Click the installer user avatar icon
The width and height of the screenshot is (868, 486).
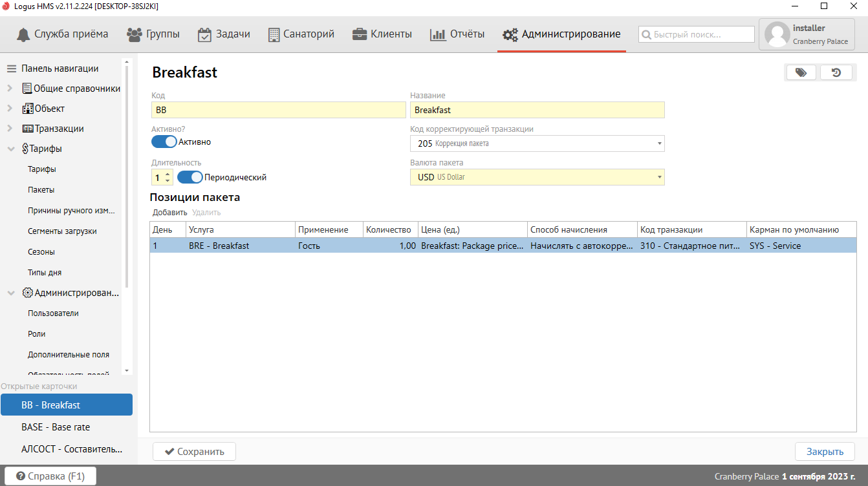(777, 34)
